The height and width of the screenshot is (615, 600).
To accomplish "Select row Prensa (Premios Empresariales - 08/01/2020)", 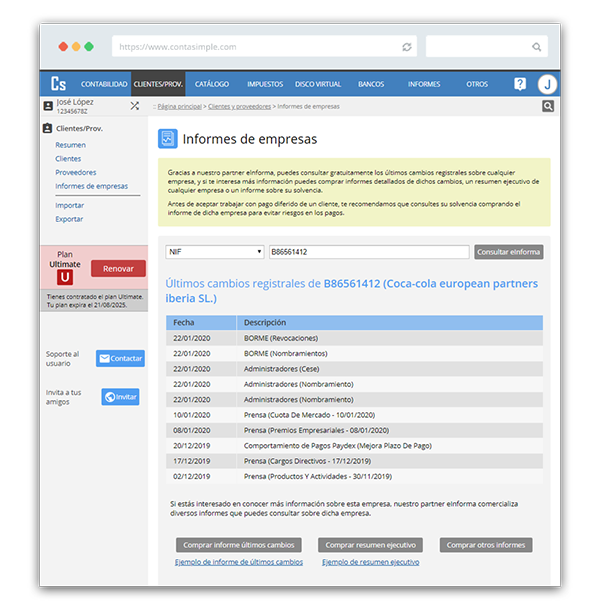I will 355,430.
